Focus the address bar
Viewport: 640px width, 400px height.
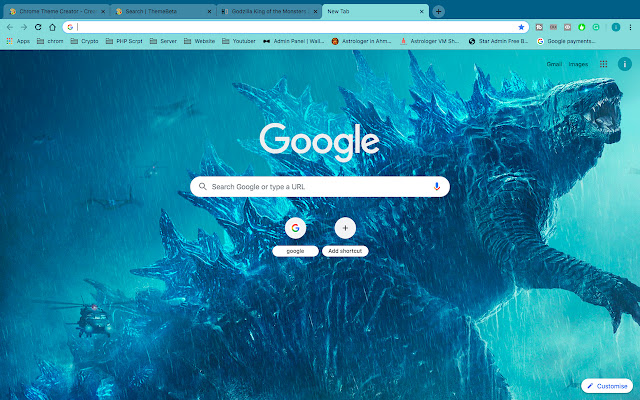(296, 27)
